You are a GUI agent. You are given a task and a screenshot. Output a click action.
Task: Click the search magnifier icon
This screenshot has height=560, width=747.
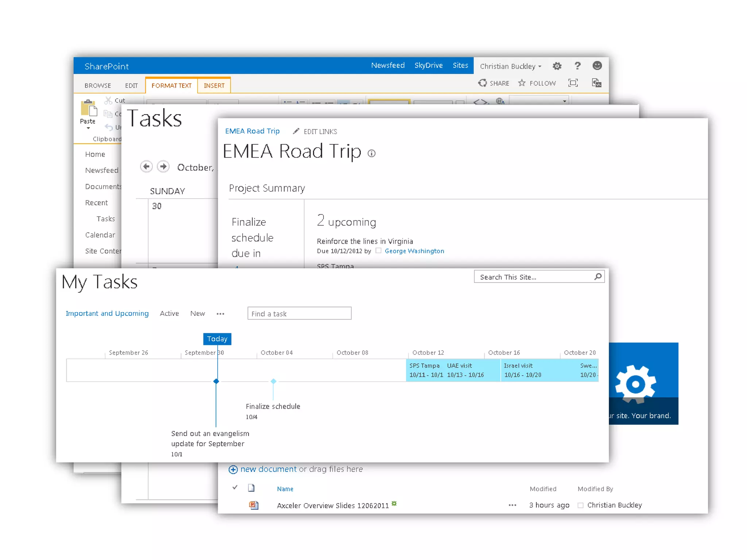pyautogui.click(x=597, y=277)
